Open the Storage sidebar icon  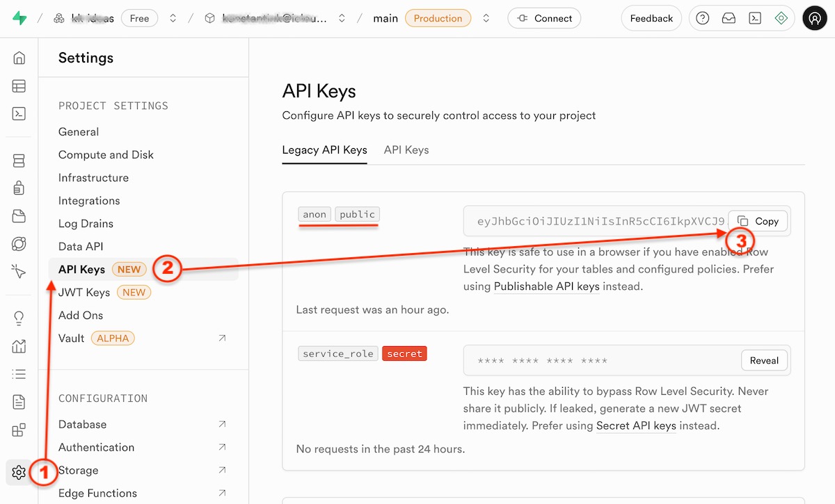[x=18, y=215]
